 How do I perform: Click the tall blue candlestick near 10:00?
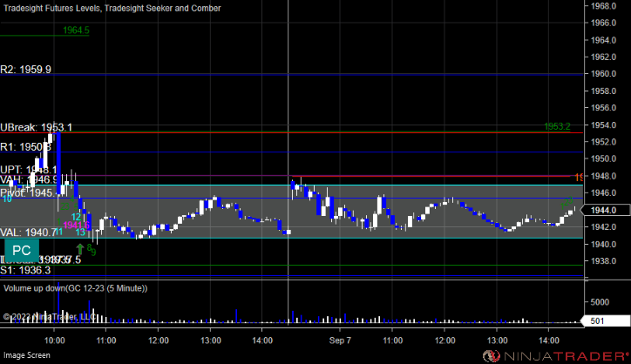[58, 163]
